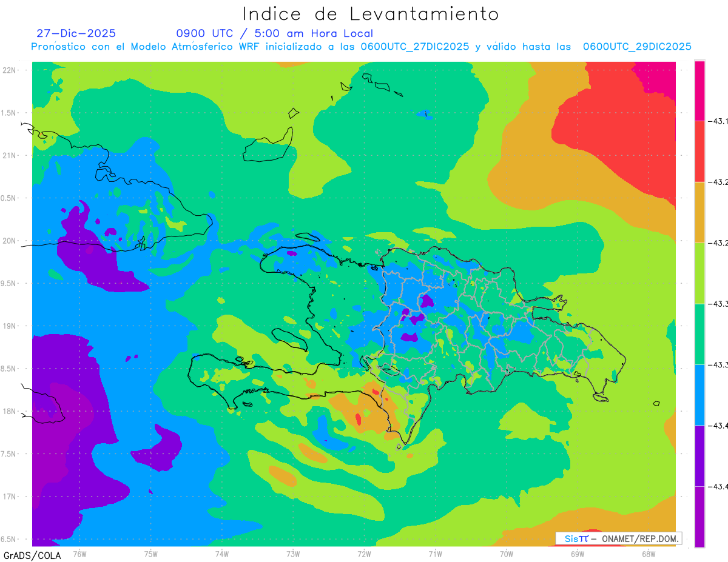Click the '73W' longitude label
This screenshot has height=562, width=728.
(x=293, y=554)
